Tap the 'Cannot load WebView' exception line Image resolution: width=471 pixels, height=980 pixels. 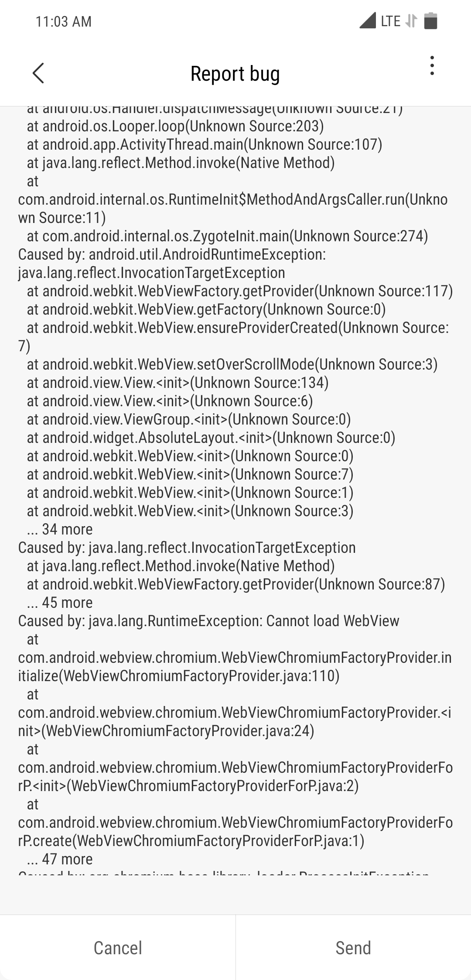[x=208, y=621]
